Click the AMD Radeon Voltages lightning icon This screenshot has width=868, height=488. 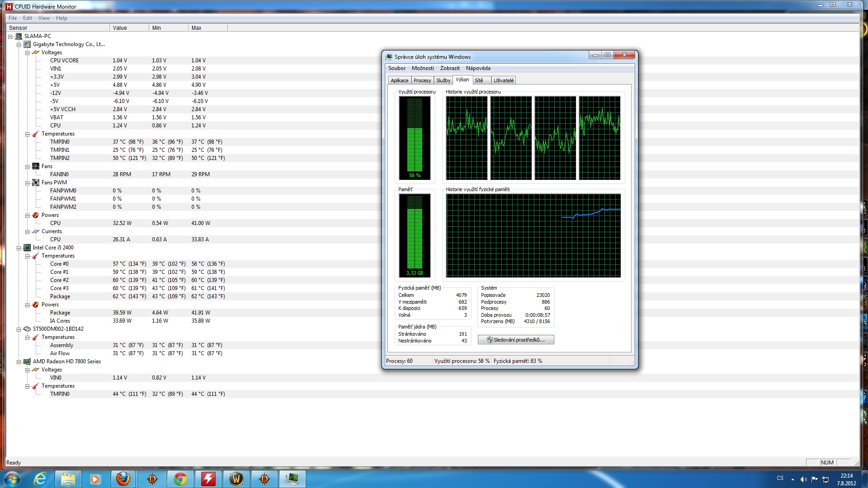coord(36,370)
